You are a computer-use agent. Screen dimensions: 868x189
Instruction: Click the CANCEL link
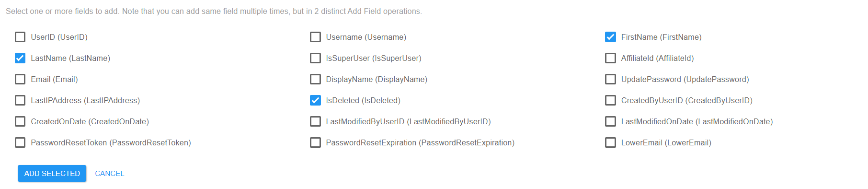[110, 174]
